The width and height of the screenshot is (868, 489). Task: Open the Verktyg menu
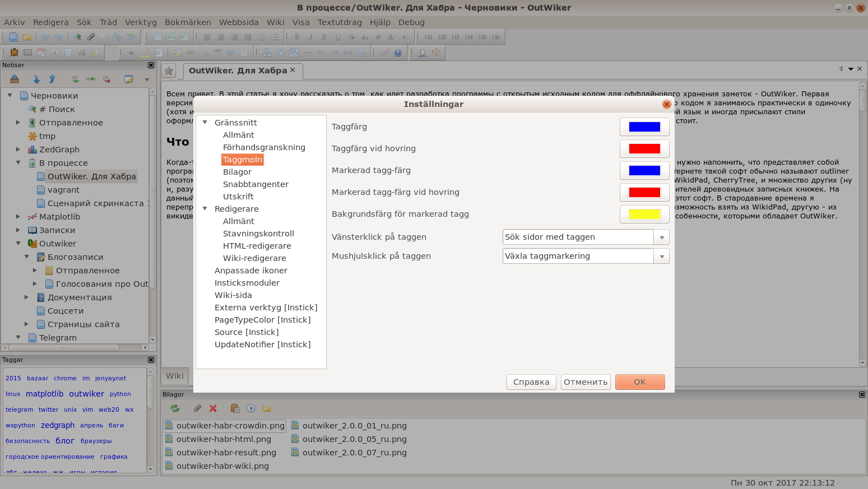point(141,22)
